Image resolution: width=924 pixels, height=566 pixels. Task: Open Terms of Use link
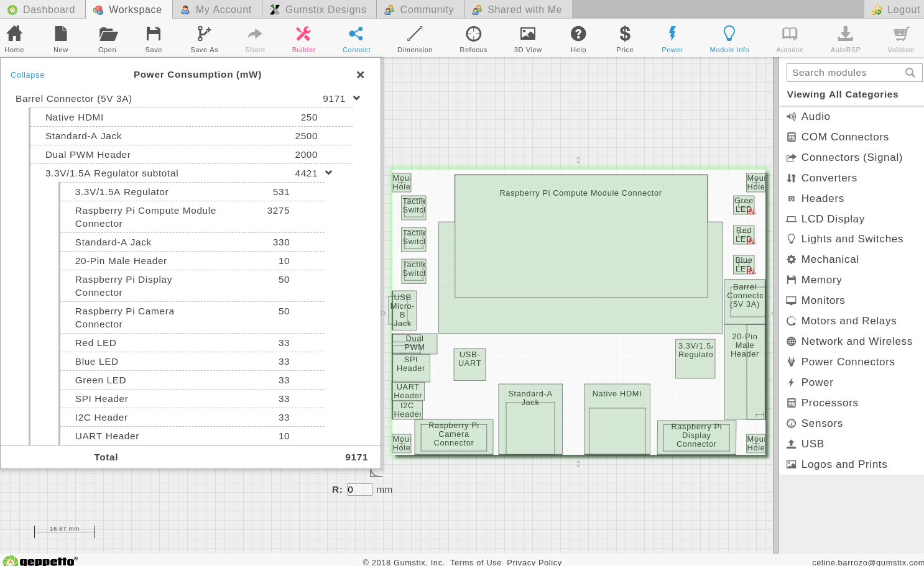click(x=476, y=562)
